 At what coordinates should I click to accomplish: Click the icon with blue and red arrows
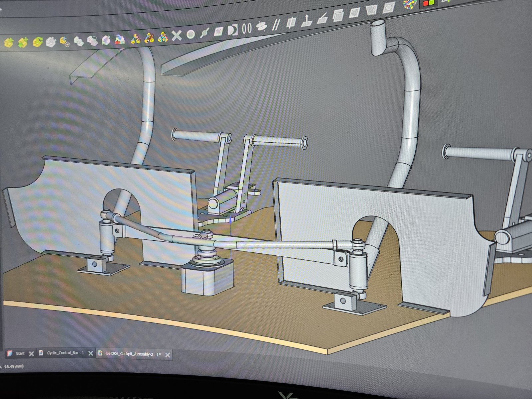click(x=120, y=39)
